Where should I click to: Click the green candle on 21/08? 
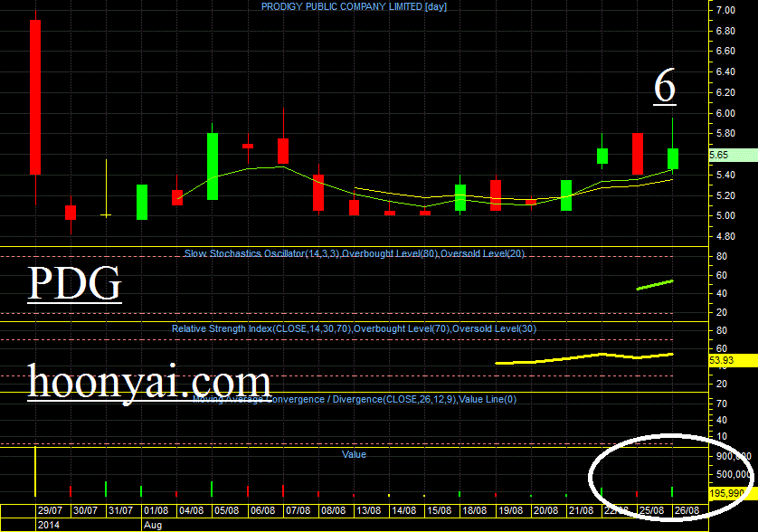coord(566,195)
